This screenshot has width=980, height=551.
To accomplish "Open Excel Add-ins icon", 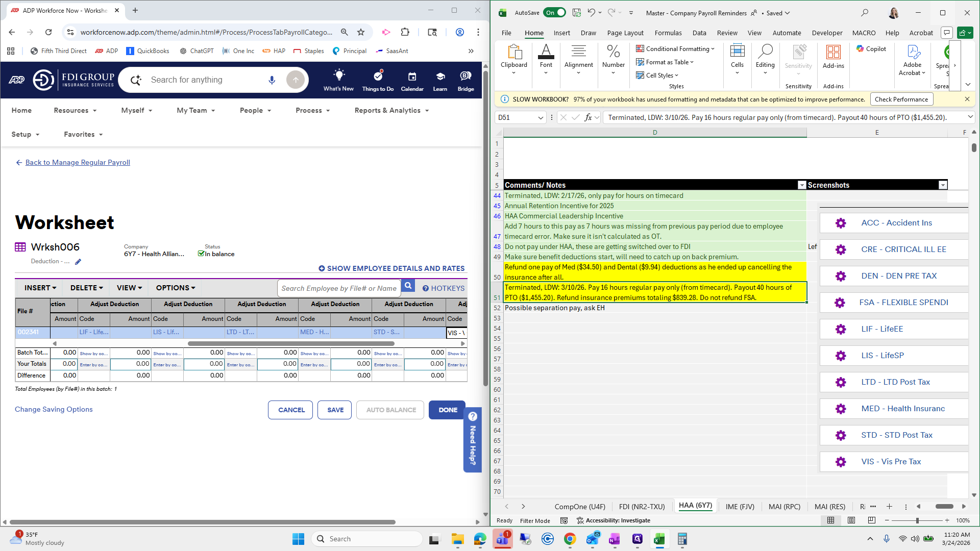I will coord(833,52).
